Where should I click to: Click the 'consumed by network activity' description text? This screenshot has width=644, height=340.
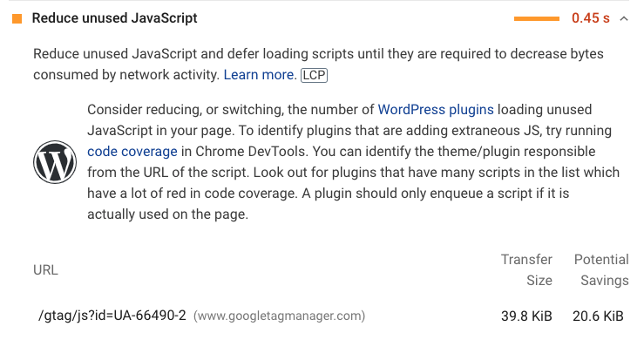pyautogui.click(x=126, y=75)
